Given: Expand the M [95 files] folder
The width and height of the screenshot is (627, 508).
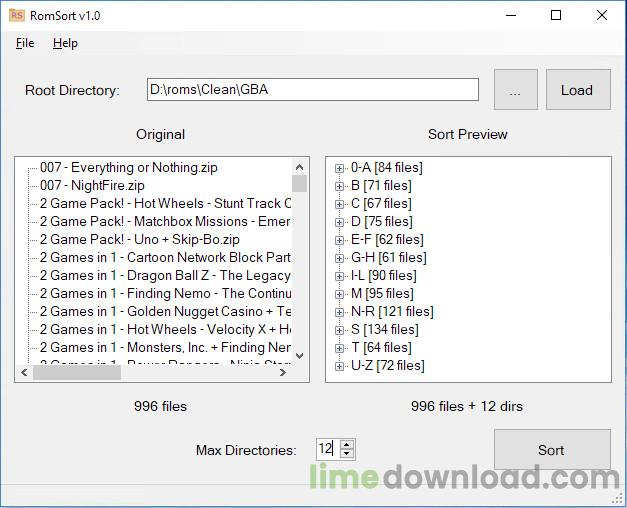Looking at the screenshot, I should (339, 294).
